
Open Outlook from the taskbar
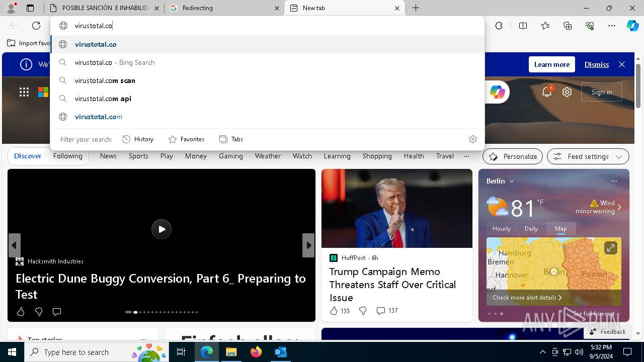pyautogui.click(x=280, y=352)
